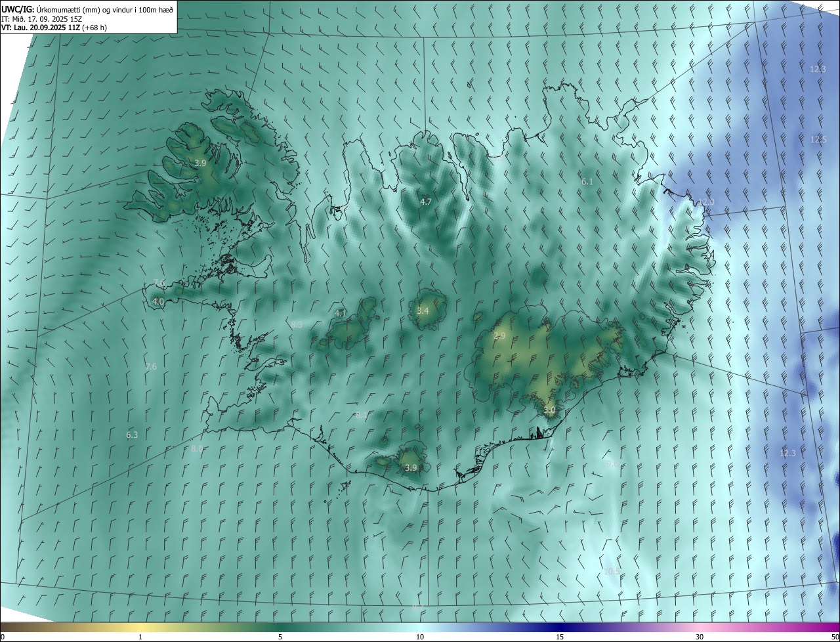Click the 2.9 value on the Vatnajökull glacier
The width and height of the screenshot is (840, 642).
click(499, 335)
